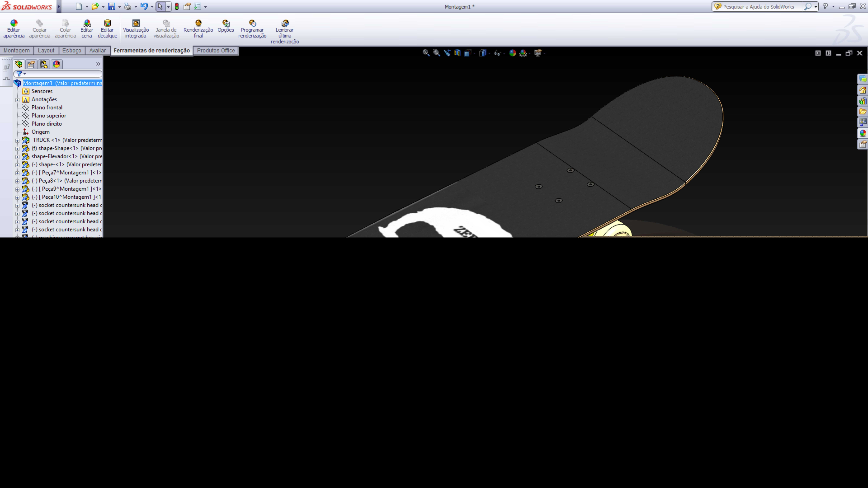The image size is (868, 488).
Task: Click the New document icon
Action: [x=79, y=6]
